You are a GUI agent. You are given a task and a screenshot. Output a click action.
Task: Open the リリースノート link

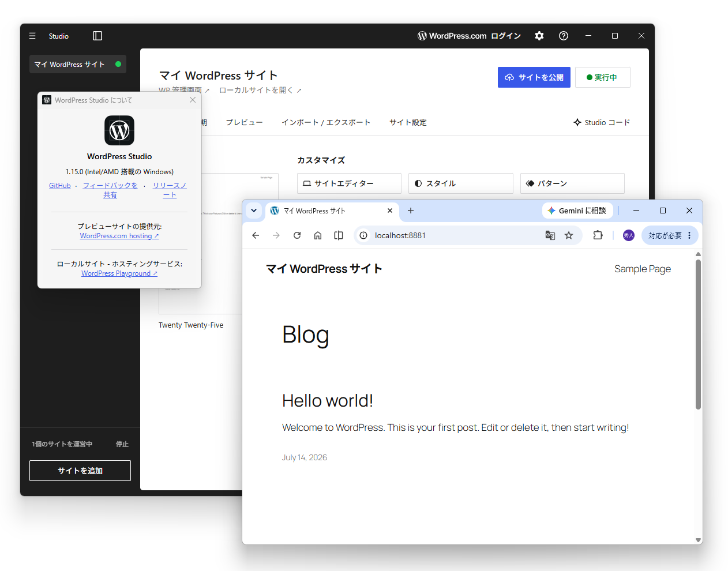[170, 190]
